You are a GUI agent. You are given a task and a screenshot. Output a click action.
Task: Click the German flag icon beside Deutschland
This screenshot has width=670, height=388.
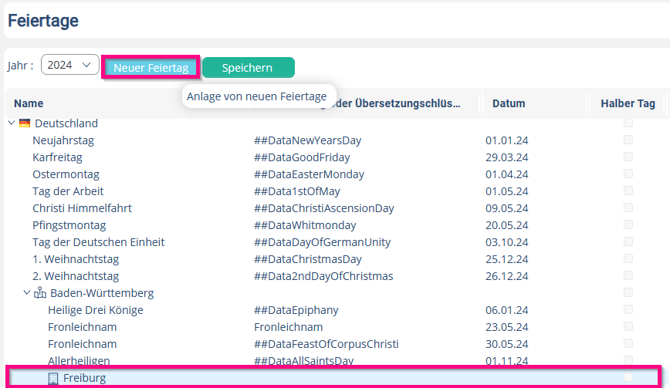tap(25, 123)
